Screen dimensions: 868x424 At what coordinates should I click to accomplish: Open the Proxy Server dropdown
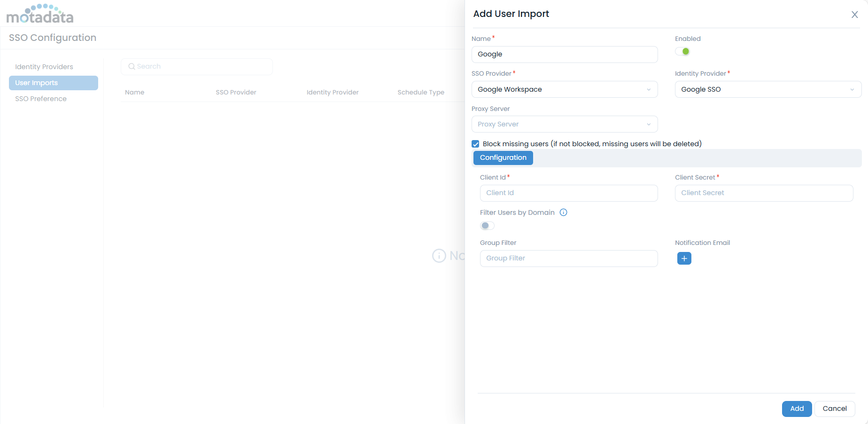point(564,124)
